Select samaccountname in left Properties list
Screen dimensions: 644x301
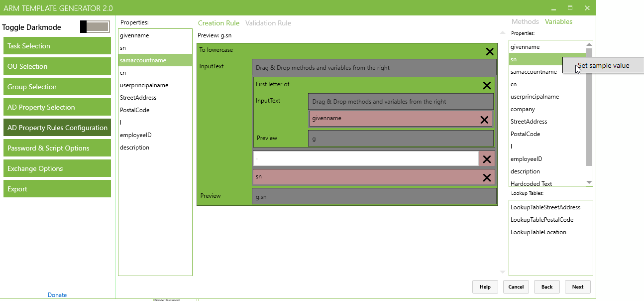coord(155,60)
